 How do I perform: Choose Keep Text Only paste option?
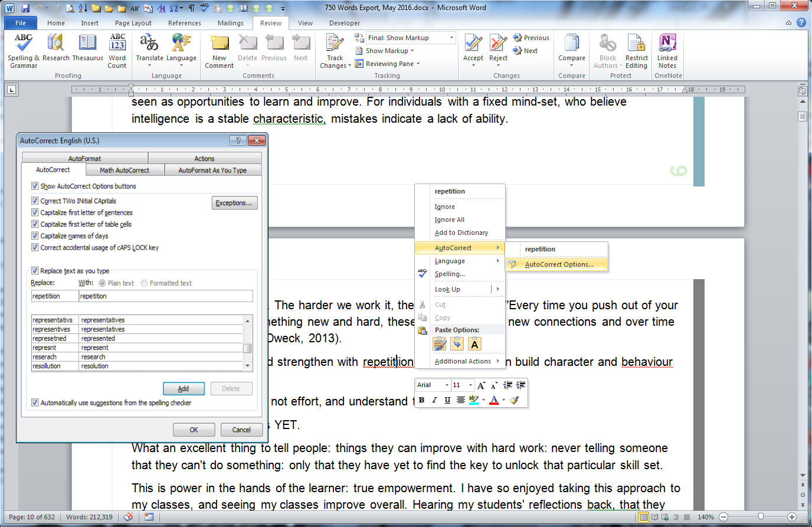click(x=475, y=344)
